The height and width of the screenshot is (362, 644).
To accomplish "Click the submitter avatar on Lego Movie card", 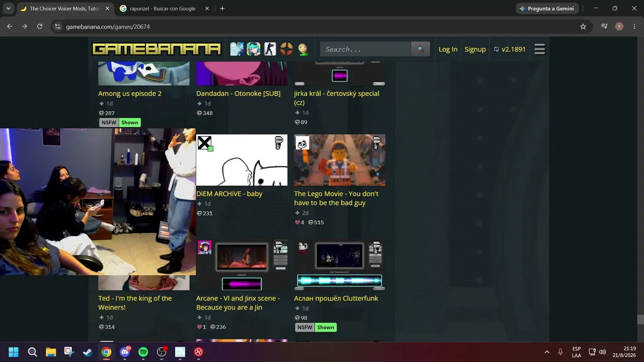I will click(x=302, y=143).
